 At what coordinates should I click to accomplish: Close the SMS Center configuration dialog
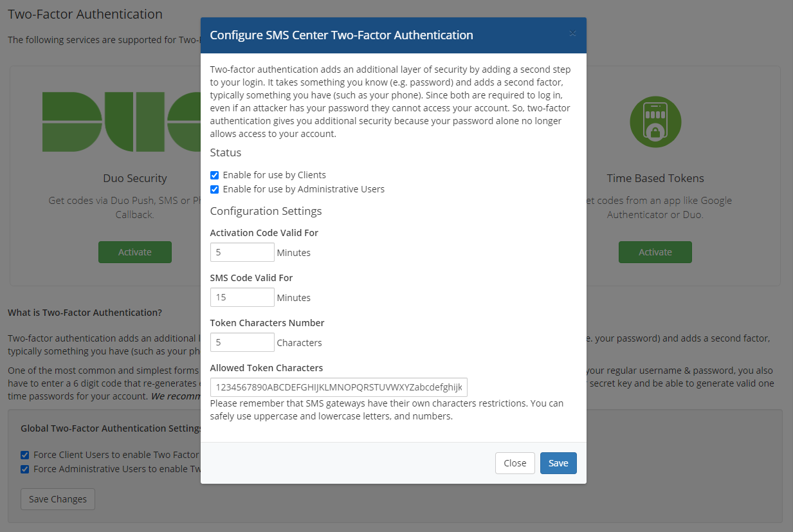(x=515, y=463)
